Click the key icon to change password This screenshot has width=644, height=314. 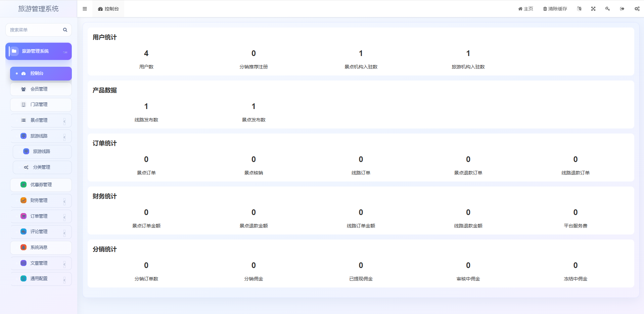click(607, 9)
